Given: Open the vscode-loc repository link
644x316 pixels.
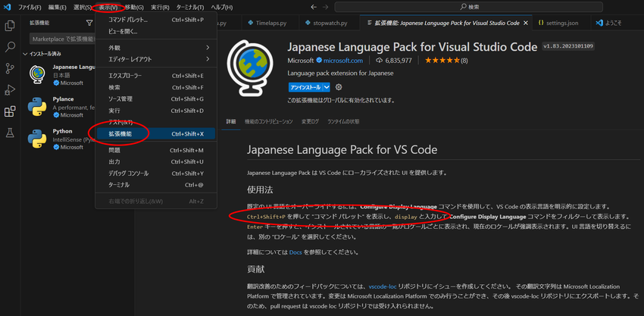Looking at the screenshot, I should pyautogui.click(x=383, y=286).
